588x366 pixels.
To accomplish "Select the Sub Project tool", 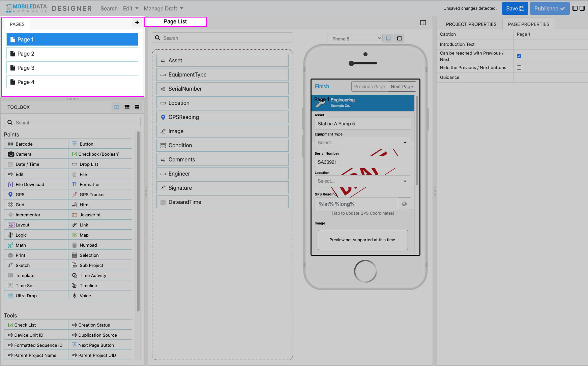I will point(100,265).
